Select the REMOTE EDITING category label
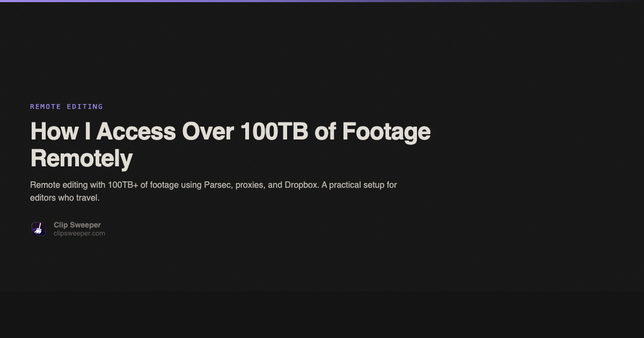The image size is (644, 338). 67,107
